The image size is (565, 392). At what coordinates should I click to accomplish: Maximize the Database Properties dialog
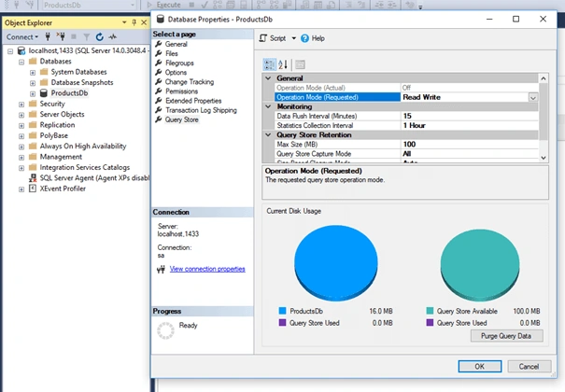pyautogui.click(x=516, y=19)
